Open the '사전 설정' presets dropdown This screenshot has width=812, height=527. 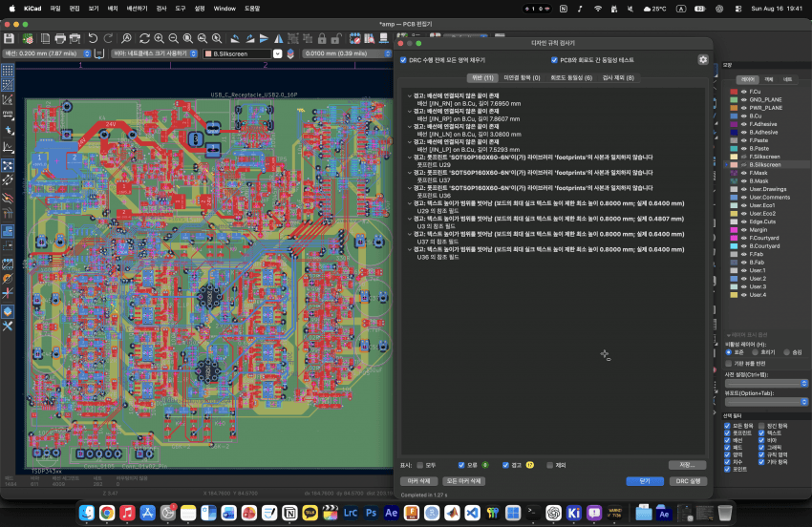pos(766,384)
